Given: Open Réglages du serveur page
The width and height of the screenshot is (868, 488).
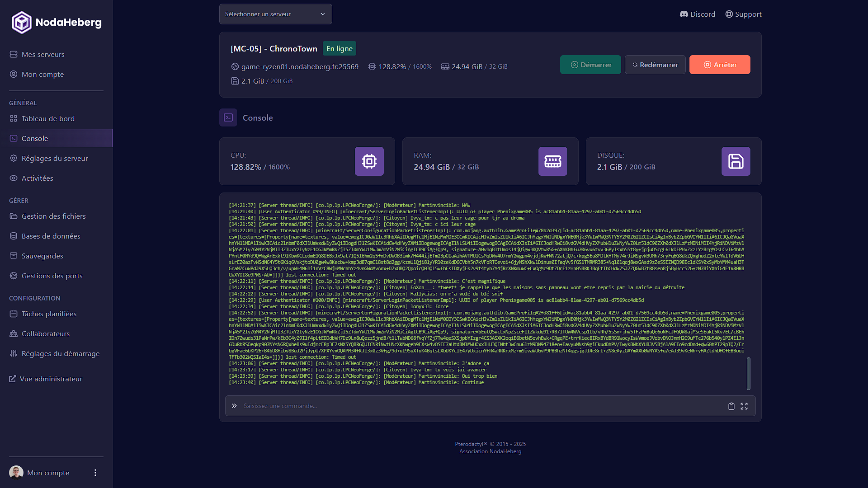Looking at the screenshot, I should tap(54, 158).
